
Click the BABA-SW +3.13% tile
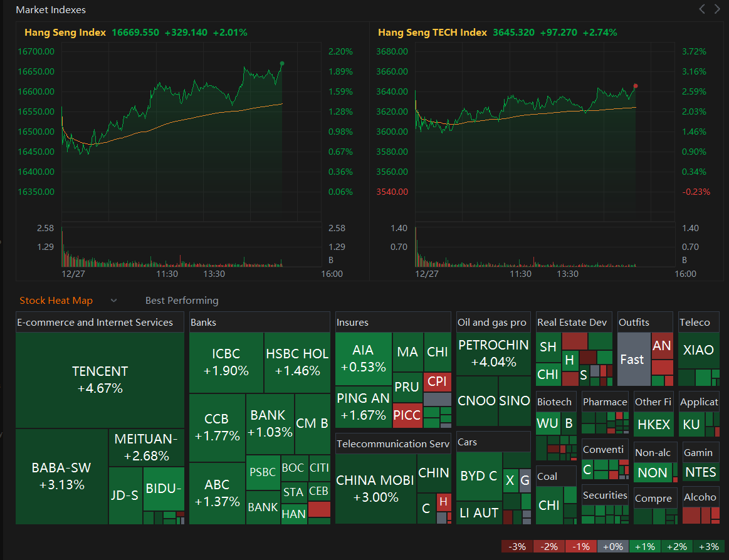(x=61, y=476)
